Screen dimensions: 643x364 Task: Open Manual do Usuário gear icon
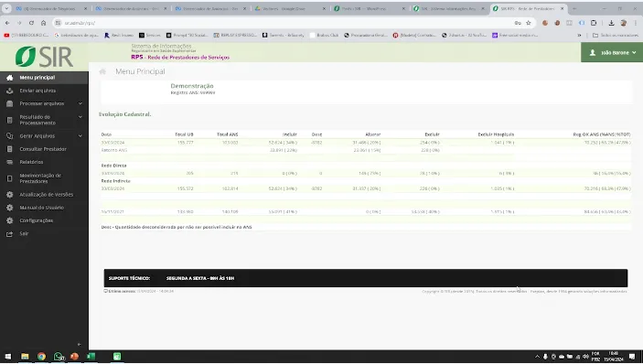tap(9, 208)
